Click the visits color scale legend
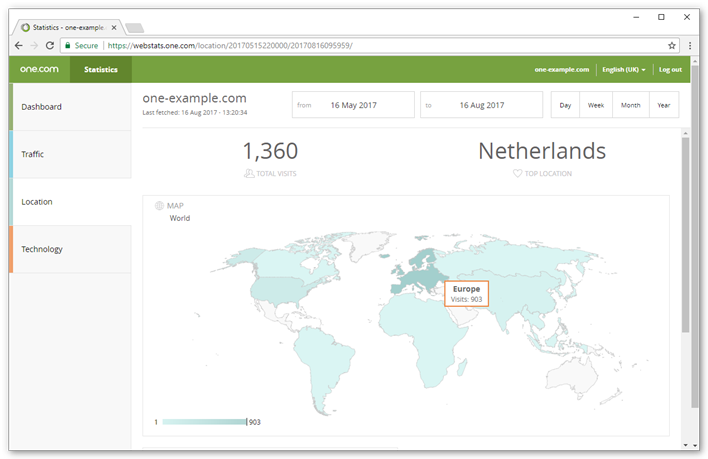 (x=204, y=422)
